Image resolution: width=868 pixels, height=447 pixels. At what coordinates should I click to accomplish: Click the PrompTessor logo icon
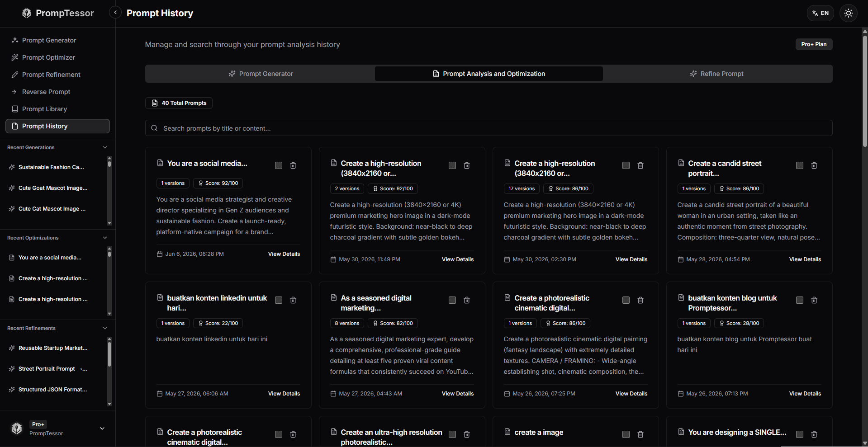coord(27,13)
